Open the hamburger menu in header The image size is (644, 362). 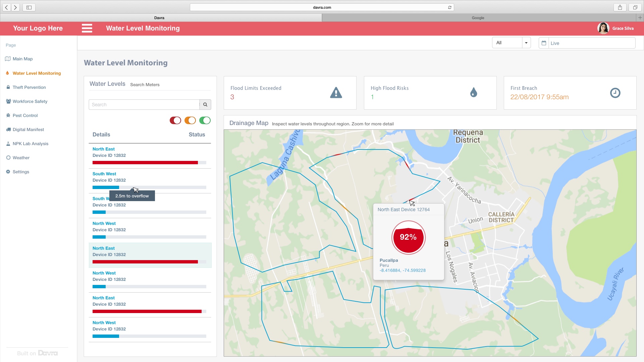tap(87, 28)
